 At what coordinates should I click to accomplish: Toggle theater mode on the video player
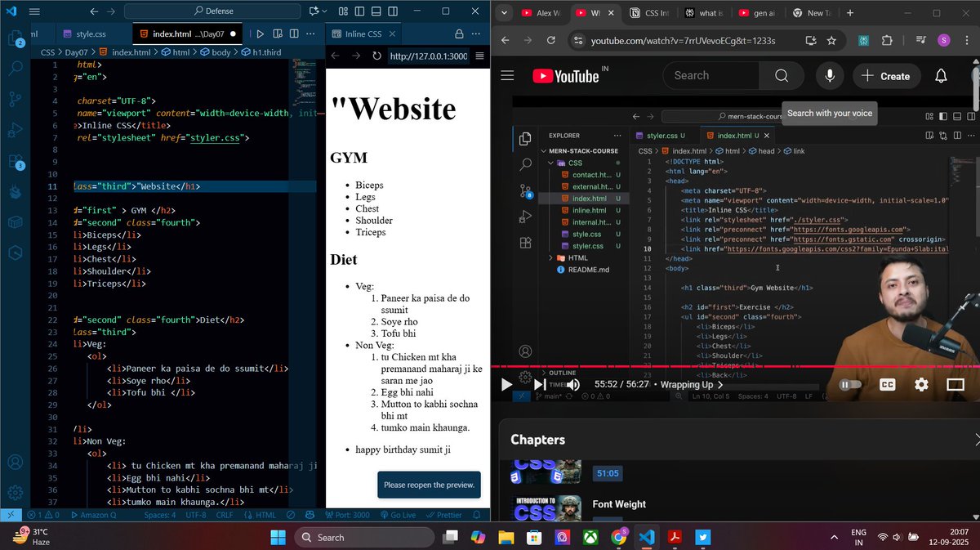point(954,384)
